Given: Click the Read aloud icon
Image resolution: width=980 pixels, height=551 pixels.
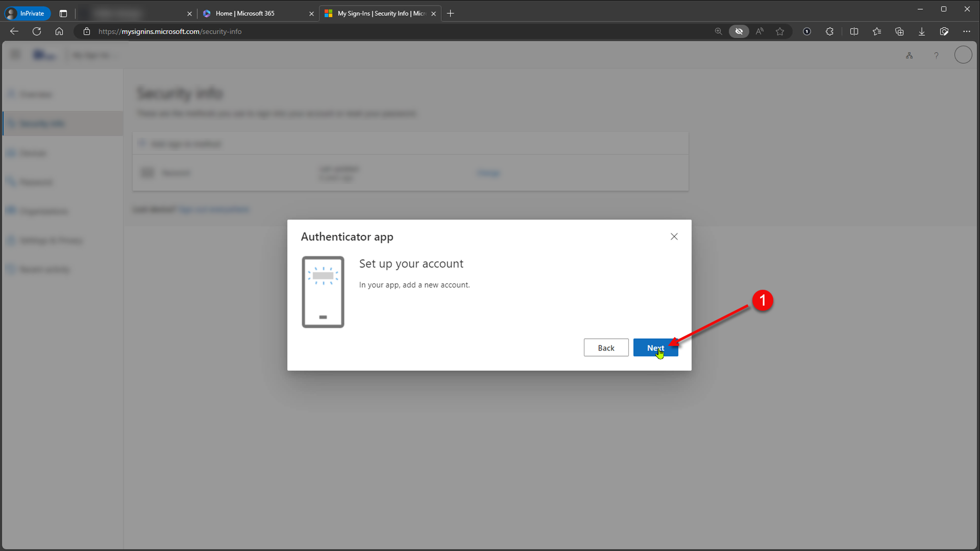Looking at the screenshot, I should pos(759,32).
